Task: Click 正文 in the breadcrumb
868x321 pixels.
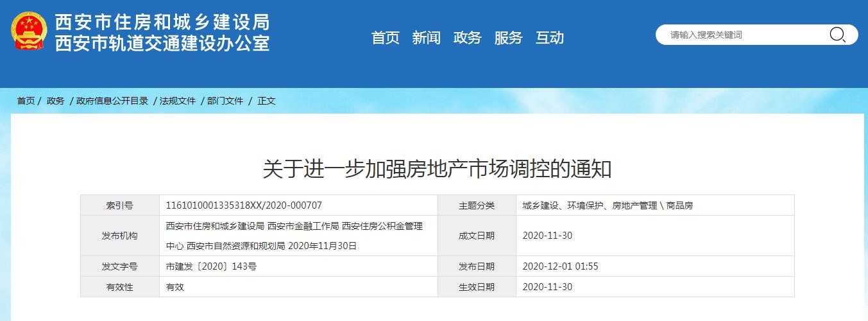Action: pyautogui.click(x=266, y=101)
